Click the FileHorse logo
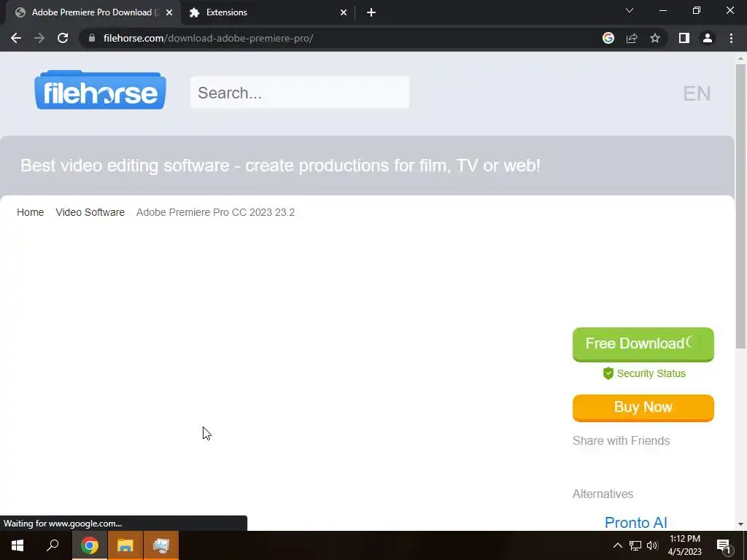 pyautogui.click(x=100, y=90)
